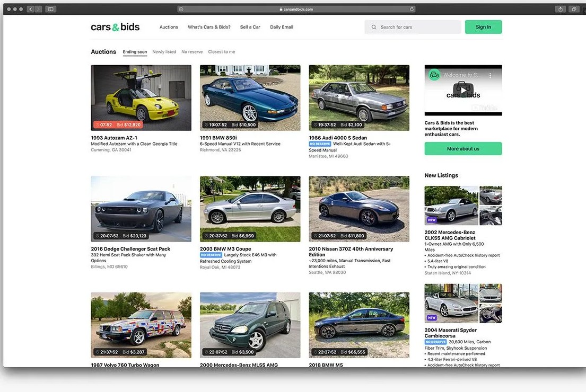
Task: Click the NEW badge on Mercedes CLK55 photo
Action: tap(432, 220)
